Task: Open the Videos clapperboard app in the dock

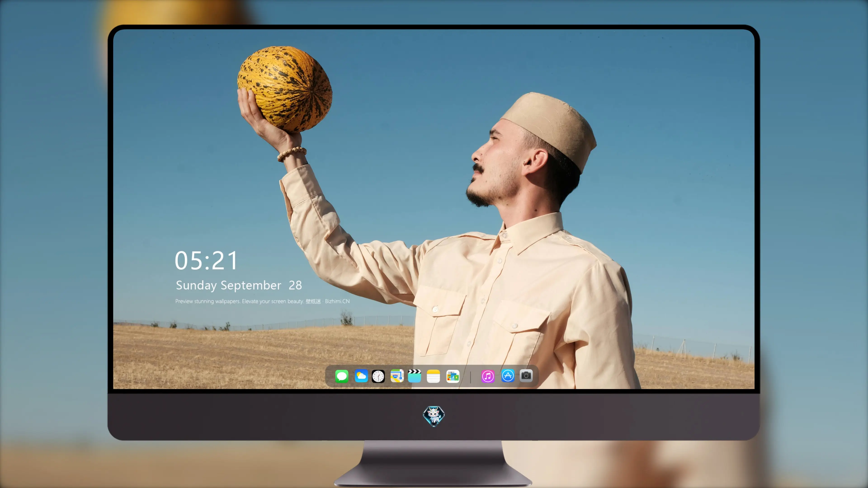Action: (415, 376)
